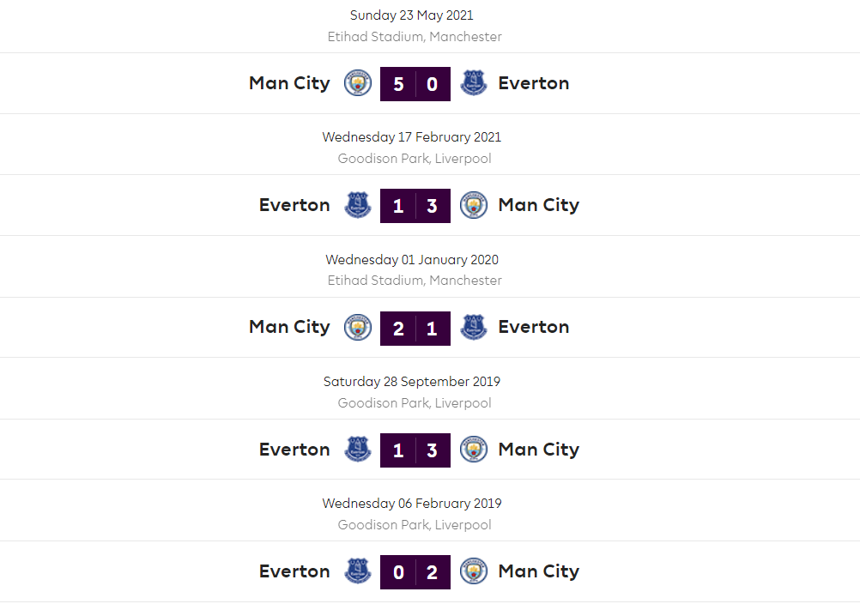
Task: Click Everton crest in 28 September 2019 match
Action: pyautogui.click(x=358, y=450)
